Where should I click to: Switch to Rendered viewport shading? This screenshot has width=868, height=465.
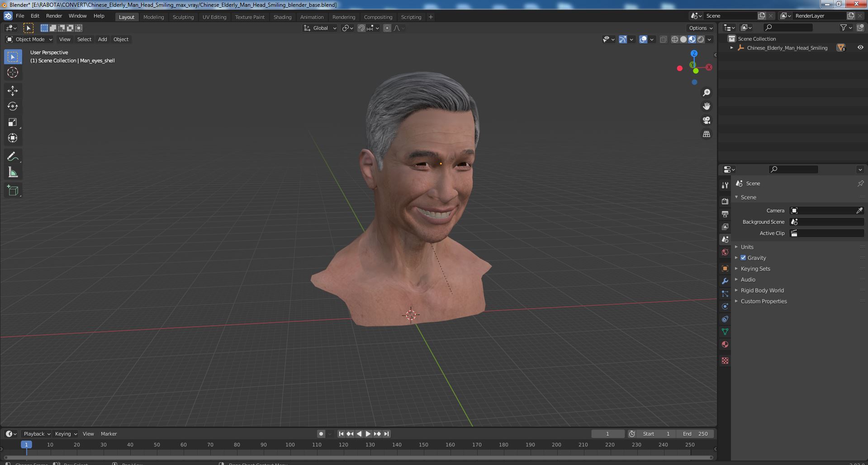pos(701,39)
